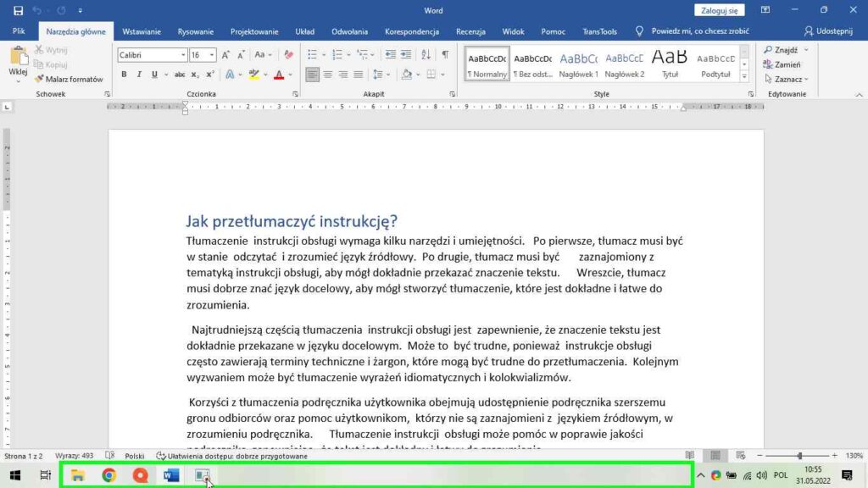Toggle Bold formatting
The height and width of the screenshot is (488, 868).
pos(124,75)
